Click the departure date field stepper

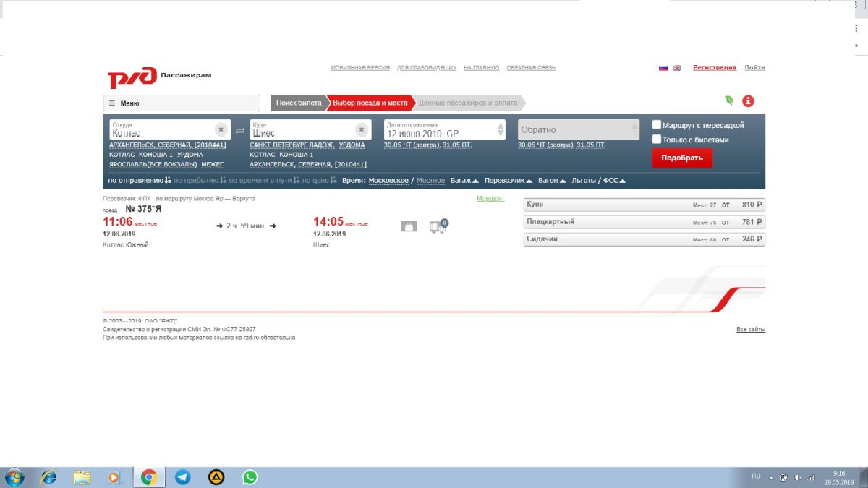pyautogui.click(x=501, y=130)
